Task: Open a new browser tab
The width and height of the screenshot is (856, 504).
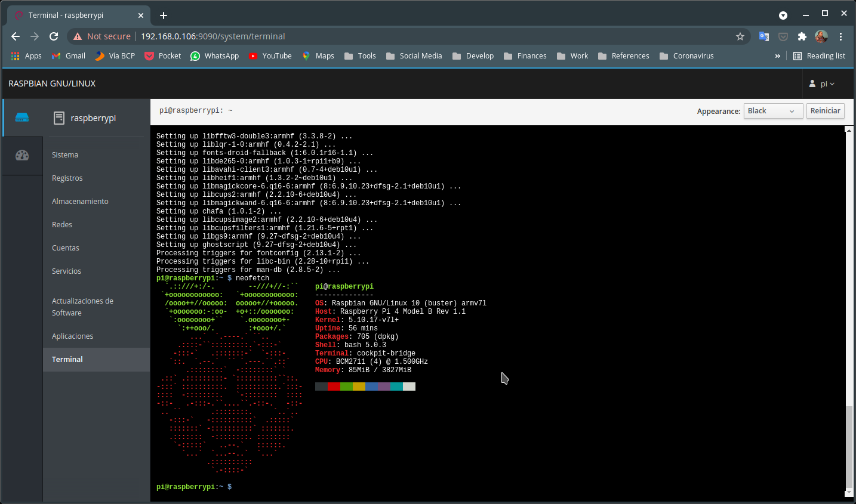Action: [164, 16]
